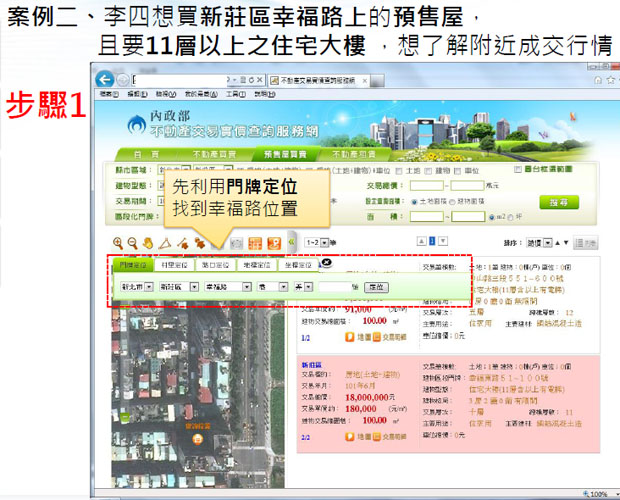Screen dimensions: 620x500
Task: Open the 工具(T) browser menu
Action: point(236,94)
